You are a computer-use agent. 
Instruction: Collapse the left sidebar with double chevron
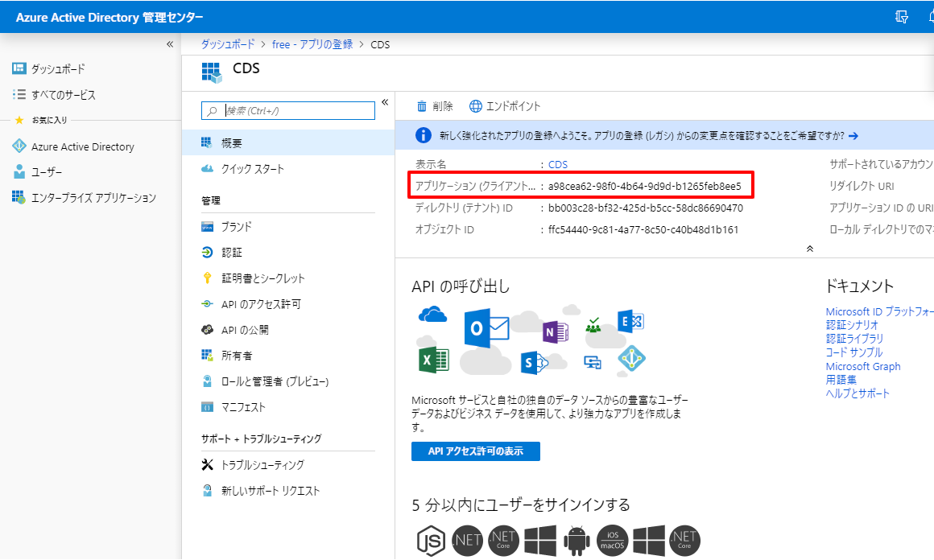(x=170, y=44)
